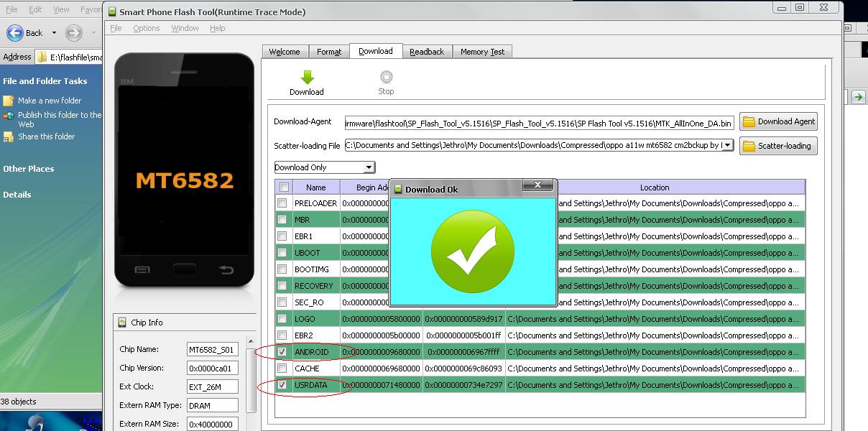
Task: Open the Flash Tool File menu
Action: tap(116, 28)
